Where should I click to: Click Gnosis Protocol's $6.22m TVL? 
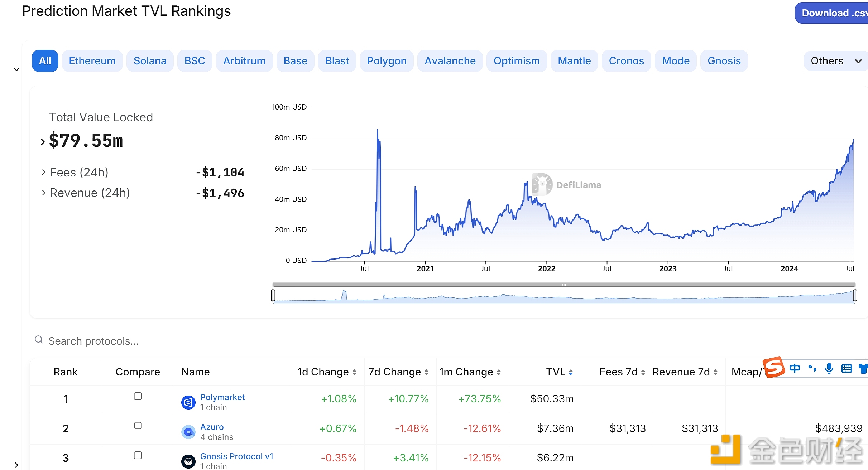(555, 458)
